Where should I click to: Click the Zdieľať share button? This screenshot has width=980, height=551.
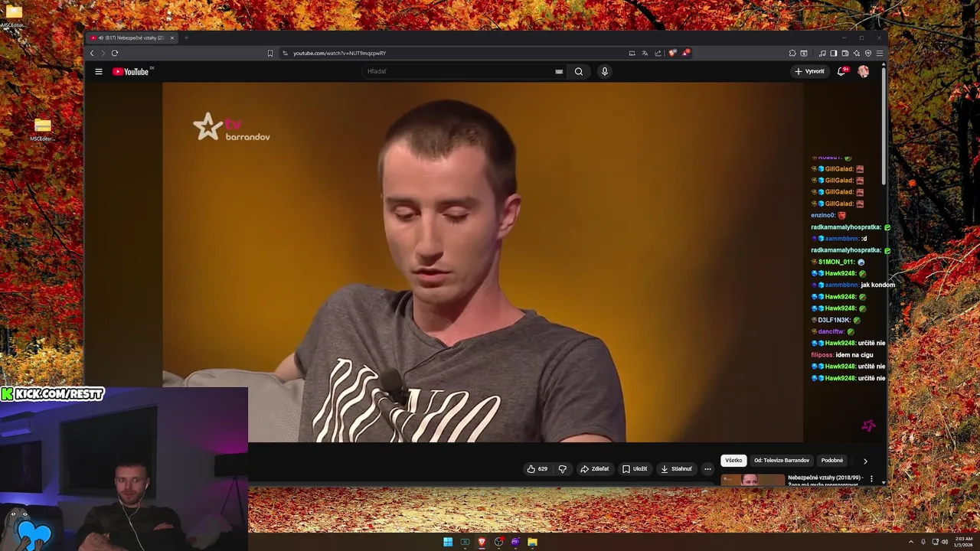pos(595,469)
